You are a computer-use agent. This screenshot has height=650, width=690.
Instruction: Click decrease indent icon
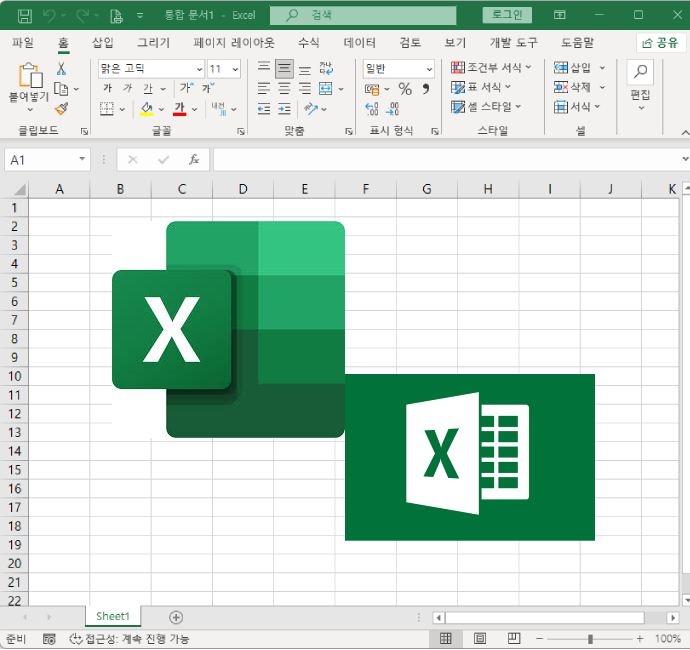264,109
